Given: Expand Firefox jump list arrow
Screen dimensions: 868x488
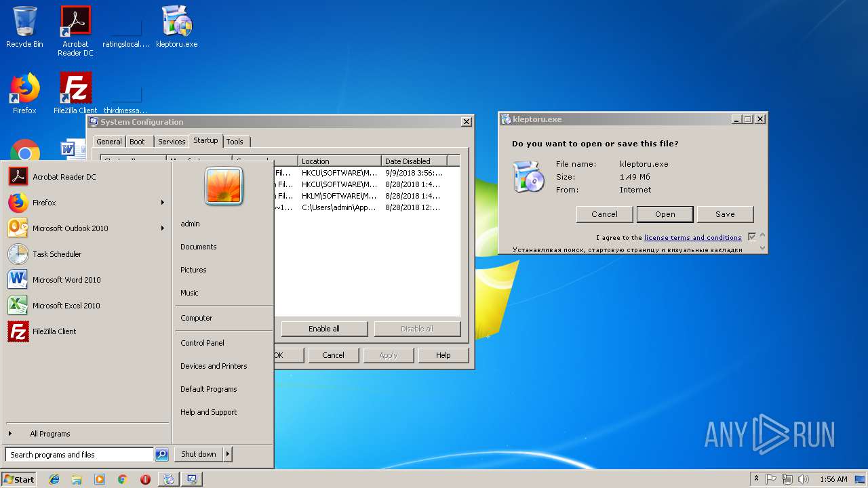Looking at the screenshot, I should coord(163,203).
